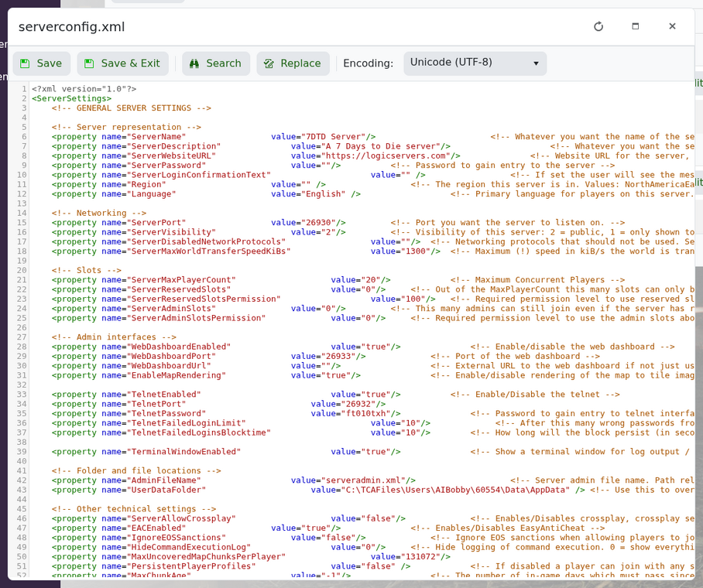Click the ServerDescription value "A 7 Days to Die server"
Screen dimensions: 703x588
(x=381, y=146)
